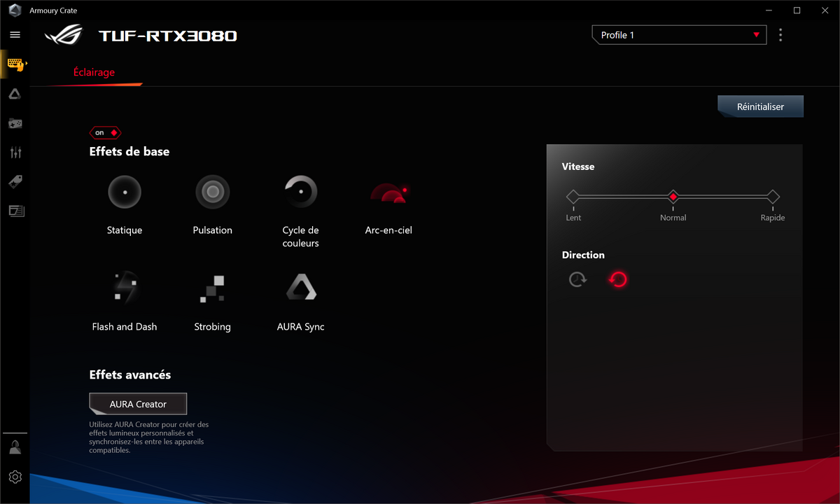Open the user account icon
This screenshot has height=504, width=840.
[15, 447]
